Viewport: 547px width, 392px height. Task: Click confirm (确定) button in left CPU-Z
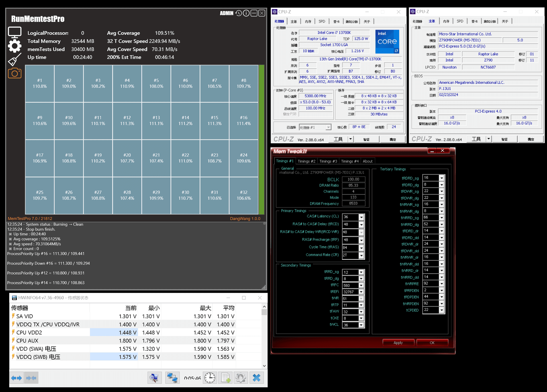tap(393, 139)
